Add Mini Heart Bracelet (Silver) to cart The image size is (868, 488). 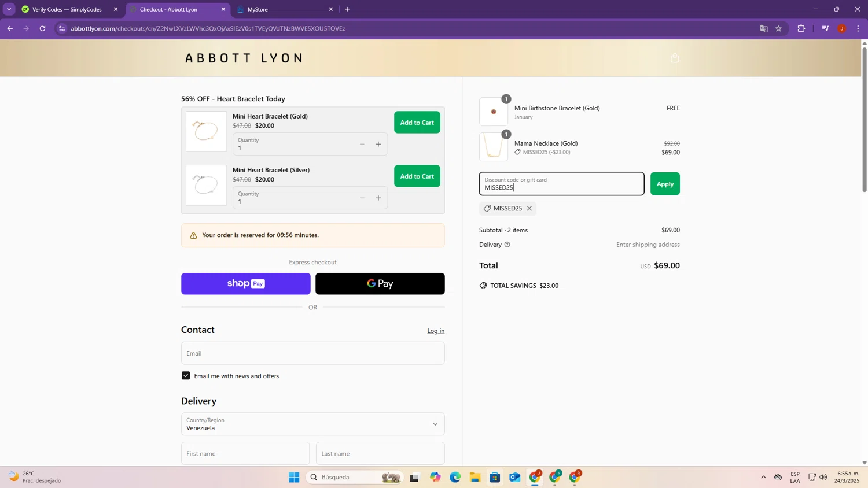coord(417,176)
